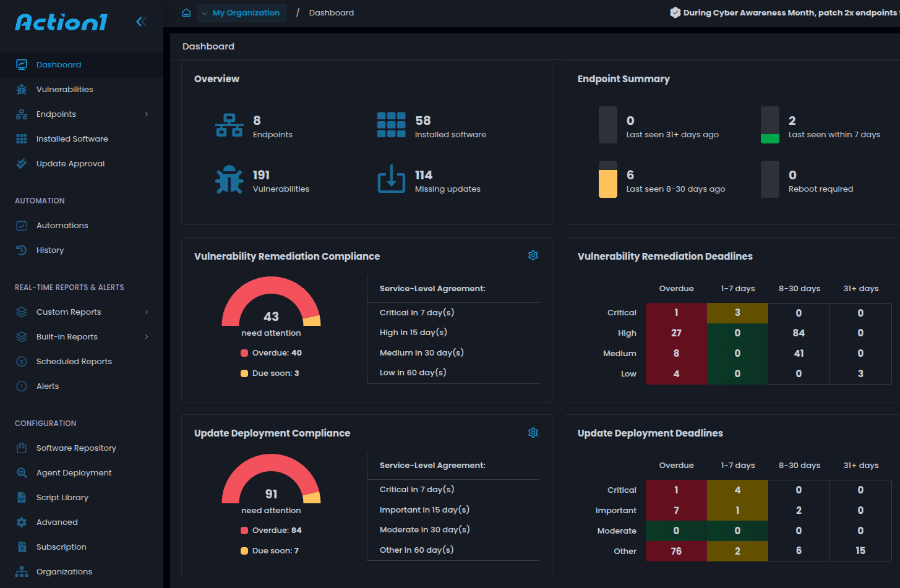Expand the Endpoints sidebar submenu
Image resolution: width=900 pixels, height=588 pixels.
[x=147, y=114]
